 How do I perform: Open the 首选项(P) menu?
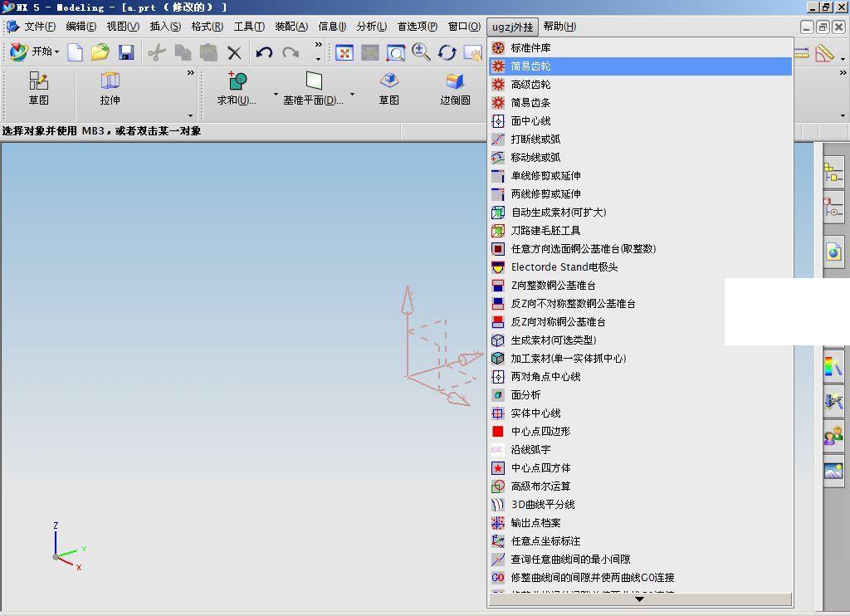[417, 27]
